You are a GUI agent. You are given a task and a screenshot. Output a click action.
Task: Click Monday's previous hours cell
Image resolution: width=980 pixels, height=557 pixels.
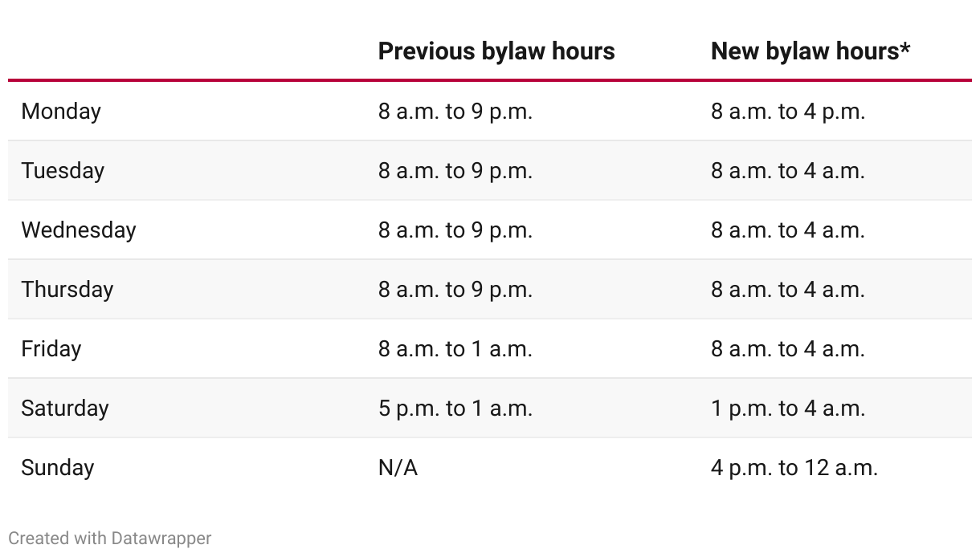click(455, 112)
